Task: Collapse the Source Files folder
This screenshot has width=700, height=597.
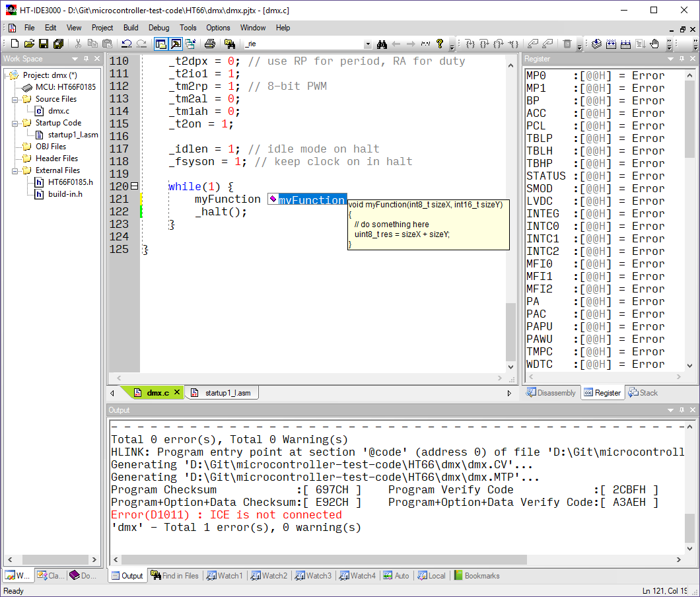Action: tap(15, 99)
